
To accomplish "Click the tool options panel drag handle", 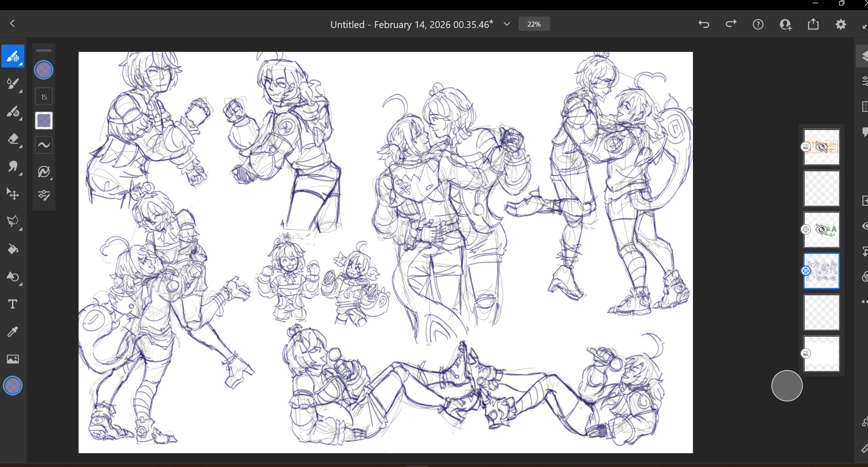I will coord(44,51).
